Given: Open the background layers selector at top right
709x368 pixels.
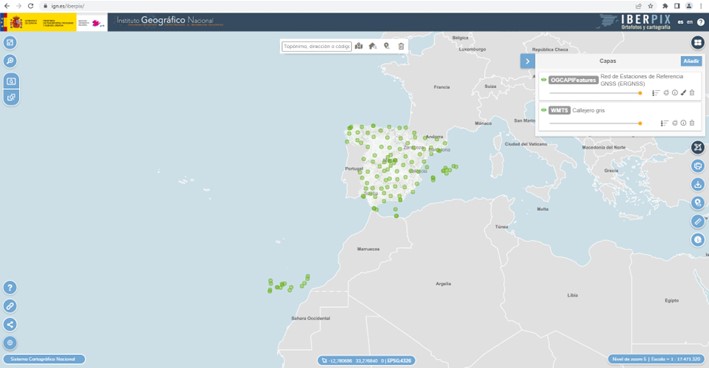Looking at the screenshot, I should point(698,42).
